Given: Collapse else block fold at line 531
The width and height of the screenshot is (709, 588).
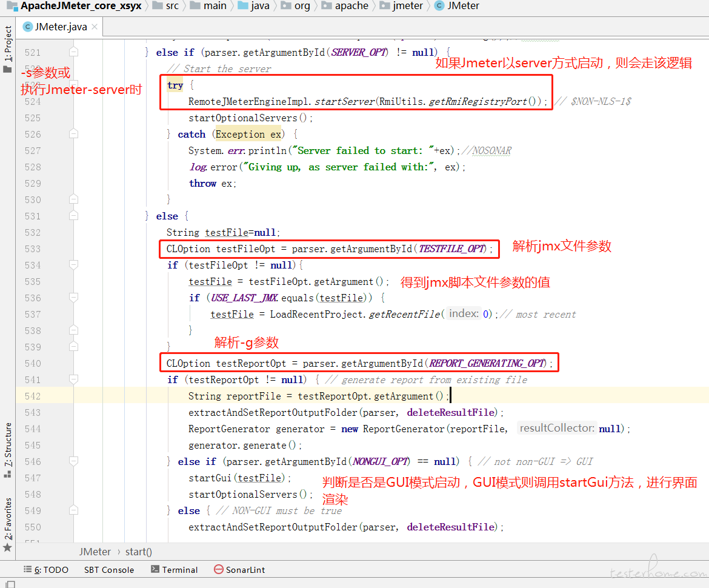Looking at the screenshot, I should point(74,216).
